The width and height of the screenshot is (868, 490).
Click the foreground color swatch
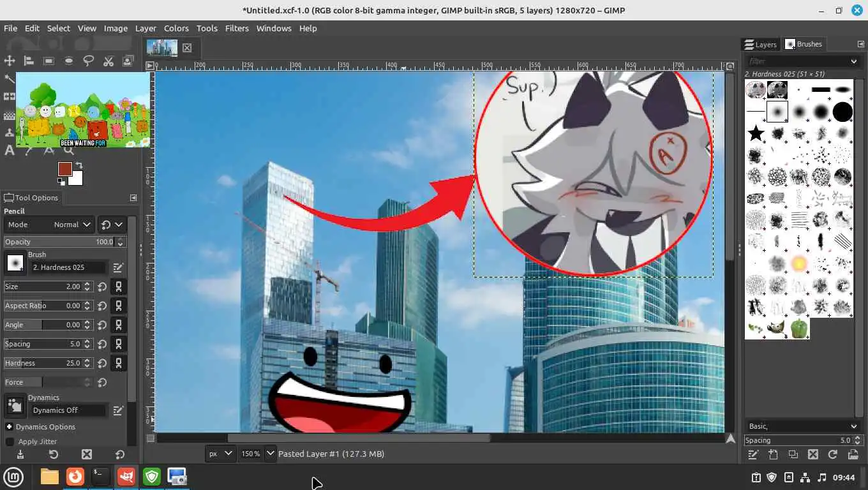pyautogui.click(x=64, y=169)
